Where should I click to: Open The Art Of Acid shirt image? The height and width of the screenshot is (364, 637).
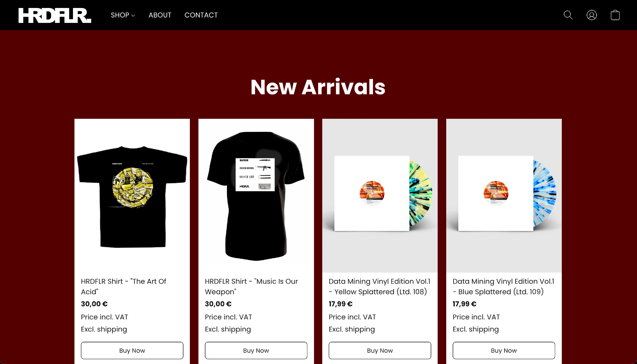click(132, 196)
